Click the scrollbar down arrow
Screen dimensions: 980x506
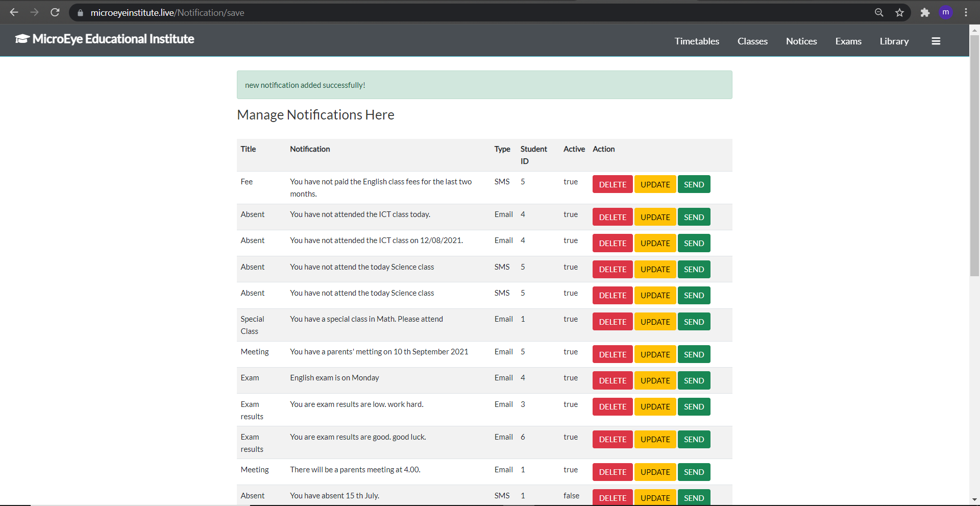tap(974, 499)
